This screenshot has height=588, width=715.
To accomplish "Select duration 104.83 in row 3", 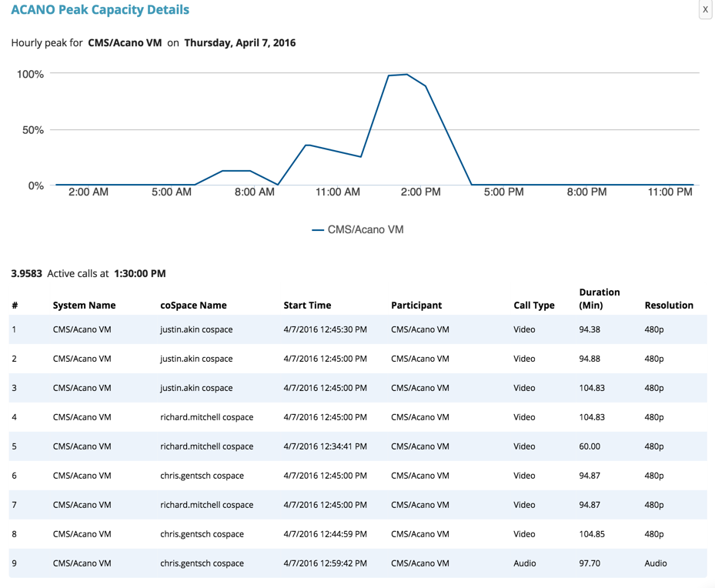I will click(x=592, y=388).
